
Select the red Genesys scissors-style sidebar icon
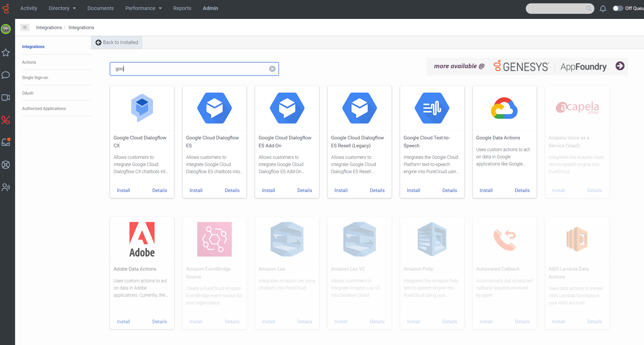[x=6, y=120]
